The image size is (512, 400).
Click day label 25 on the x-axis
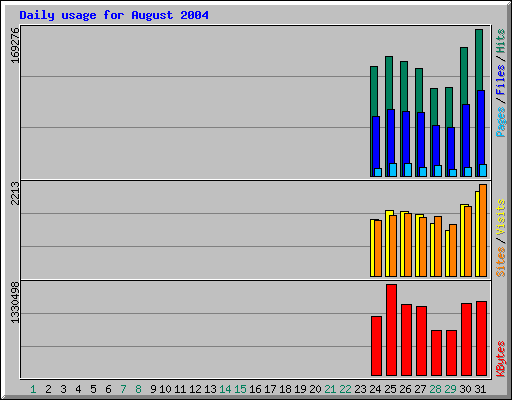pos(390,389)
